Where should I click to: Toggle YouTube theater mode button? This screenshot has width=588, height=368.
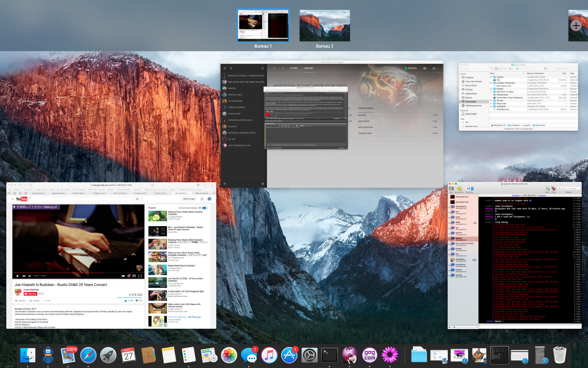tap(134, 276)
